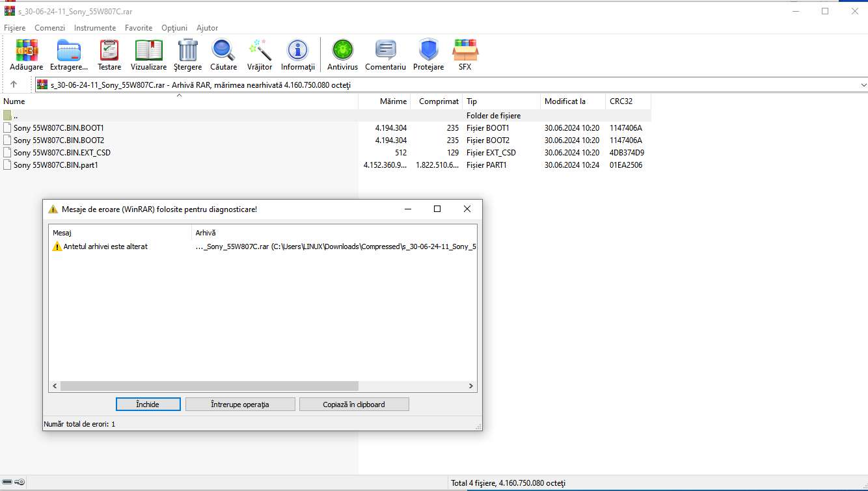Close the error messages dialog

(x=467, y=209)
